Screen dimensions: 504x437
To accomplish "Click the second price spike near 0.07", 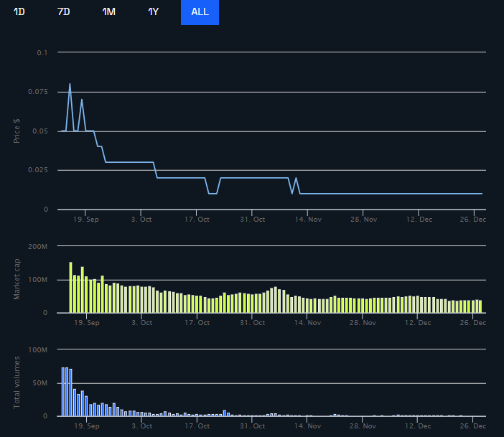I will tap(82, 100).
